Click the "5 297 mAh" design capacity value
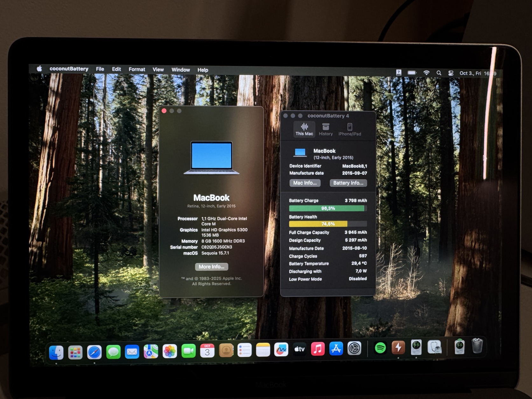The height and width of the screenshot is (399, 532). [x=356, y=240]
